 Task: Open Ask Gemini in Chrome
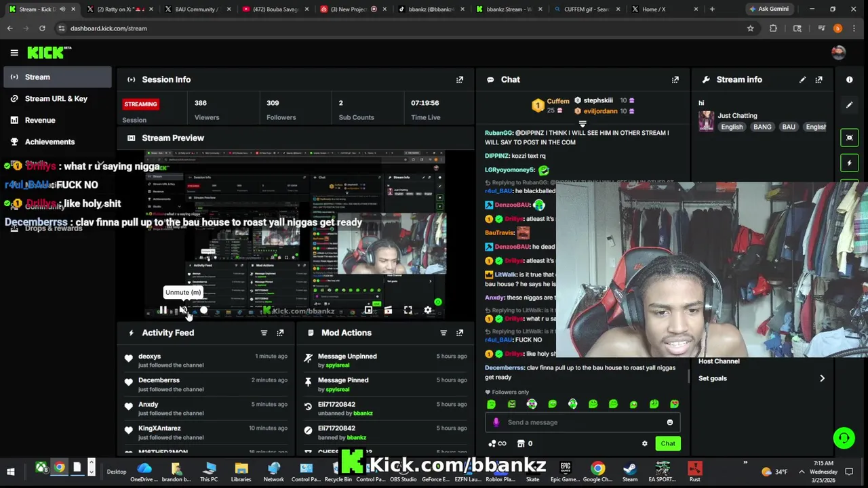click(x=768, y=9)
